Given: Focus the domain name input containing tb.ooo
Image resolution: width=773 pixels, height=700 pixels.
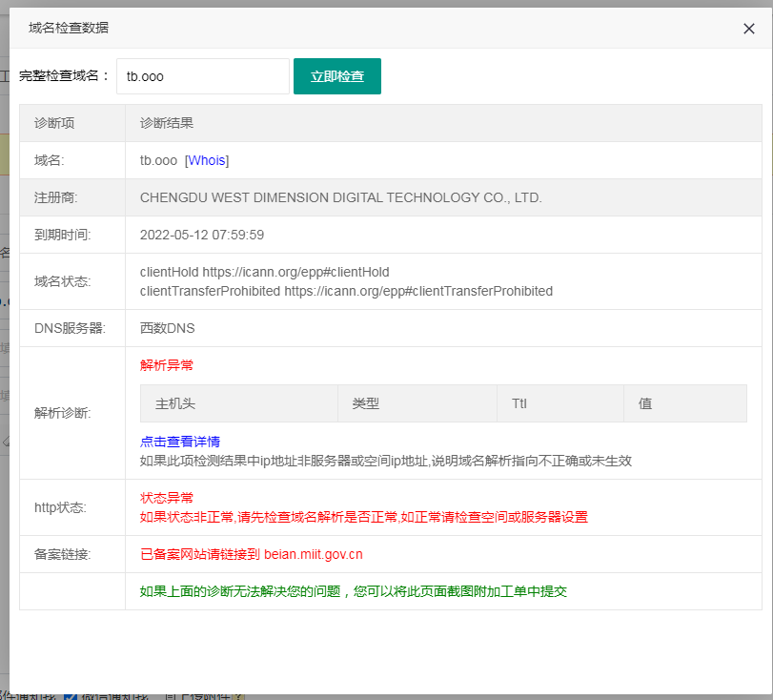Looking at the screenshot, I should [202, 76].
